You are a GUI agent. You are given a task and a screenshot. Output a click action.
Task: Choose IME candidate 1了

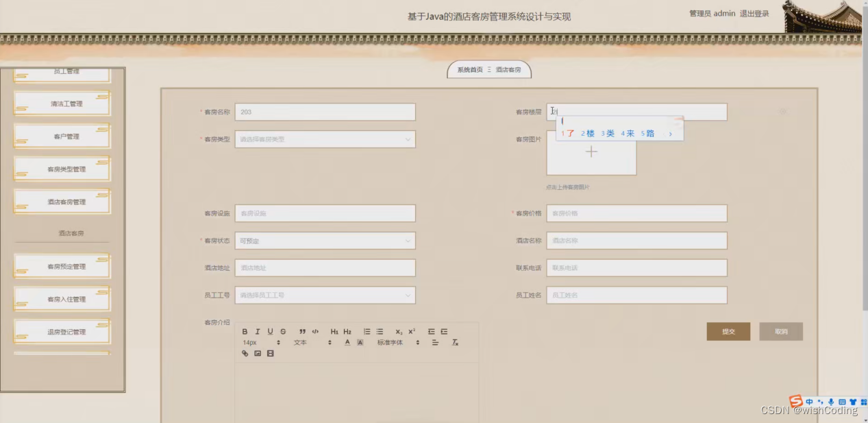[568, 134]
